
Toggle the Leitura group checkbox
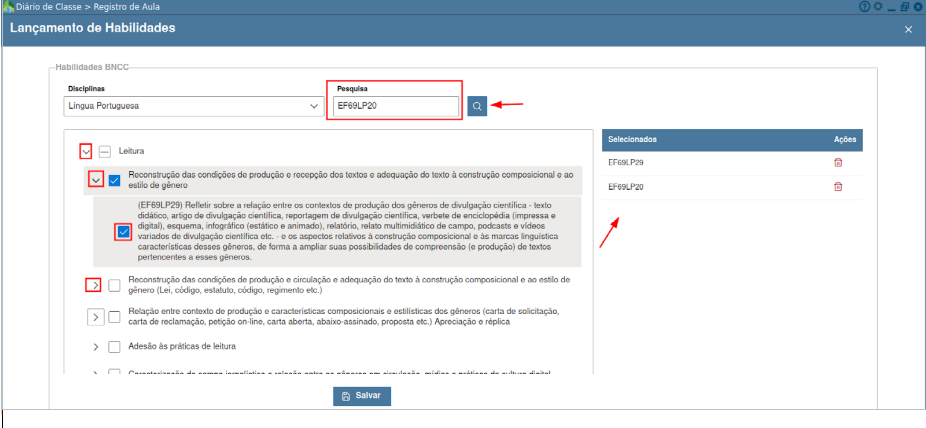tap(105, 152)
